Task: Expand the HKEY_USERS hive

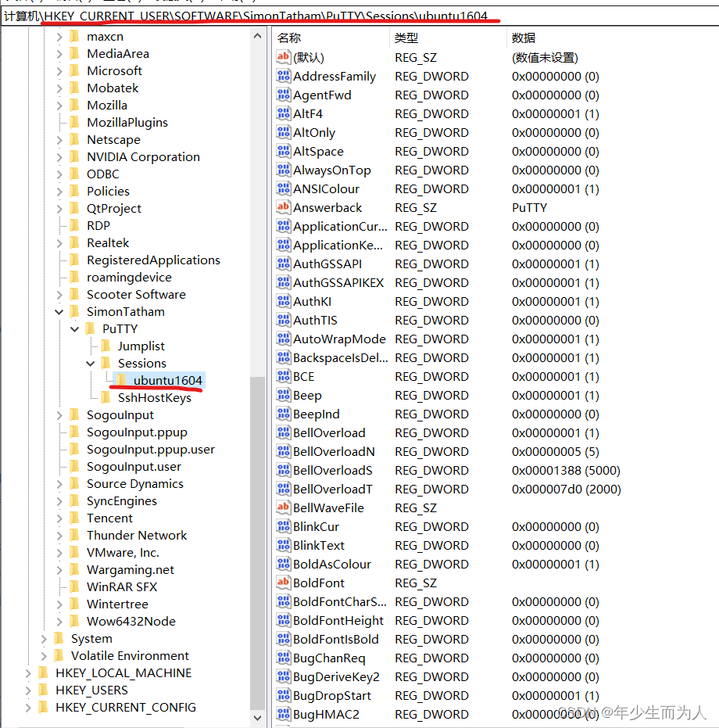Action: (28, 690)
